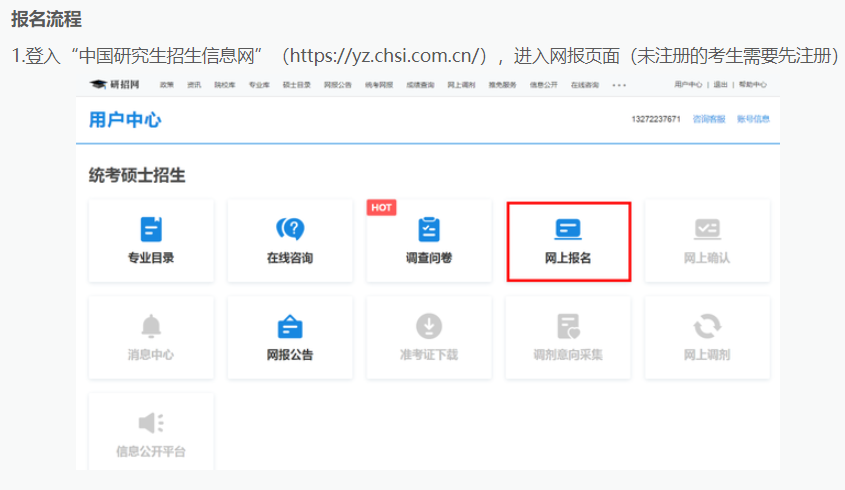Click the greyed 网上确认 checklist icon
The image size is (845, 490).
pos(707,229)
